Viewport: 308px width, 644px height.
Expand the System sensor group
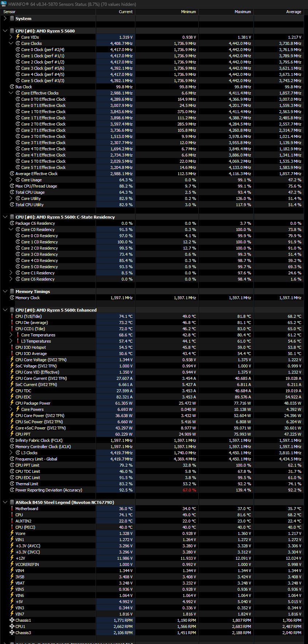[x=5, y=18]
